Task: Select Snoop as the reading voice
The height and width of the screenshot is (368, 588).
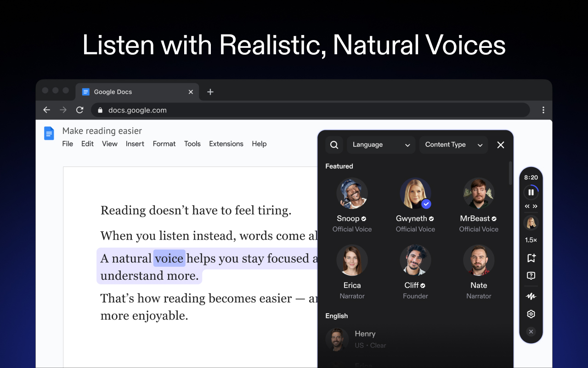Action: coord(352,193)
